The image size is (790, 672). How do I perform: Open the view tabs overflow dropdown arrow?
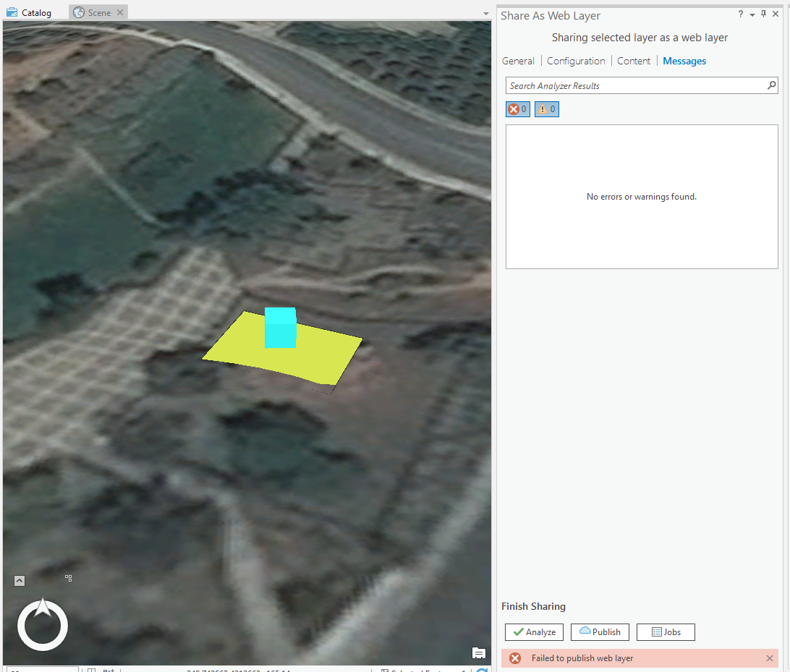click(485, 14)
